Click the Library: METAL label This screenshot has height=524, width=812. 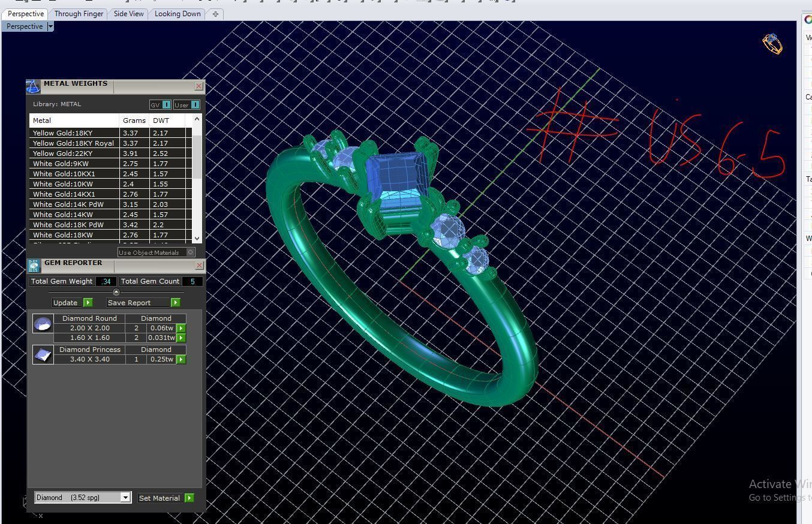[57, 104]
